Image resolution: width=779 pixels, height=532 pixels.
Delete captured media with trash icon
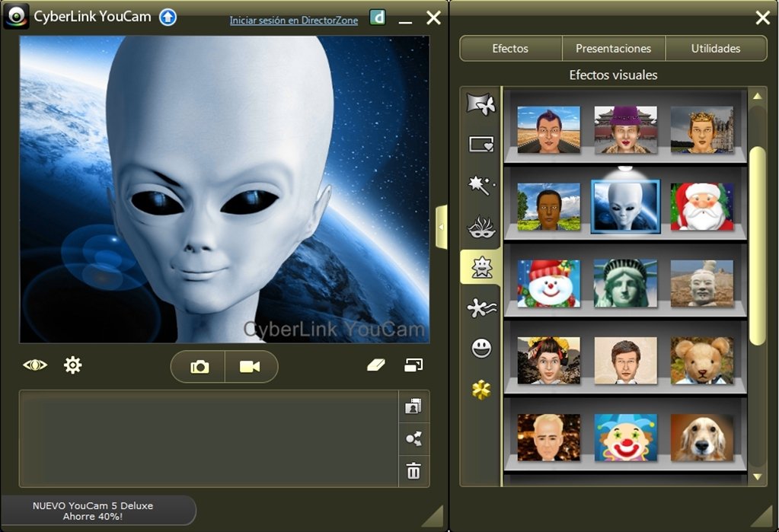[x=413, y=470]
